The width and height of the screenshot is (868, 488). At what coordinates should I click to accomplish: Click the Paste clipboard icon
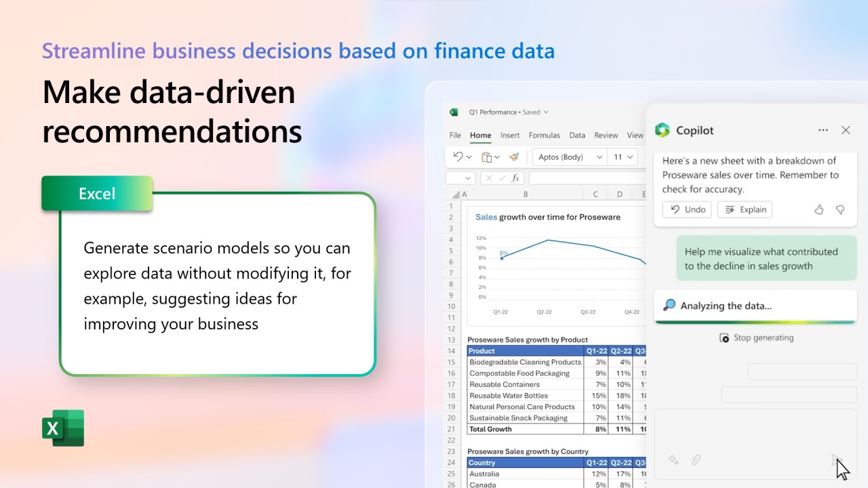point(486,157)
